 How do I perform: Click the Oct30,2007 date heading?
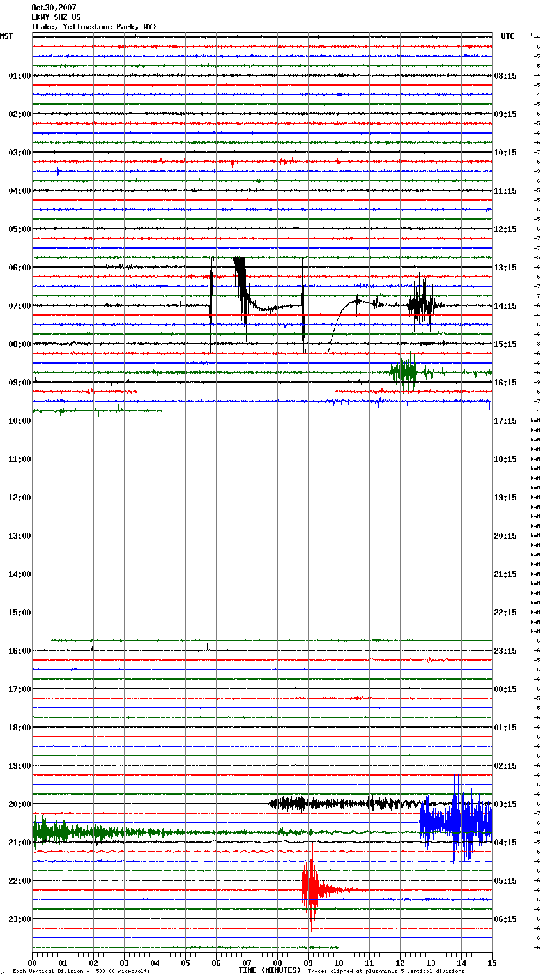point(54,8)
